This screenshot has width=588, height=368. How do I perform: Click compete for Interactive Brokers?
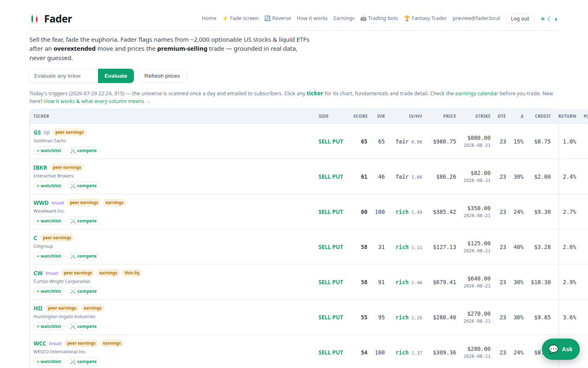pyautogui.click(x=84, y=186)
